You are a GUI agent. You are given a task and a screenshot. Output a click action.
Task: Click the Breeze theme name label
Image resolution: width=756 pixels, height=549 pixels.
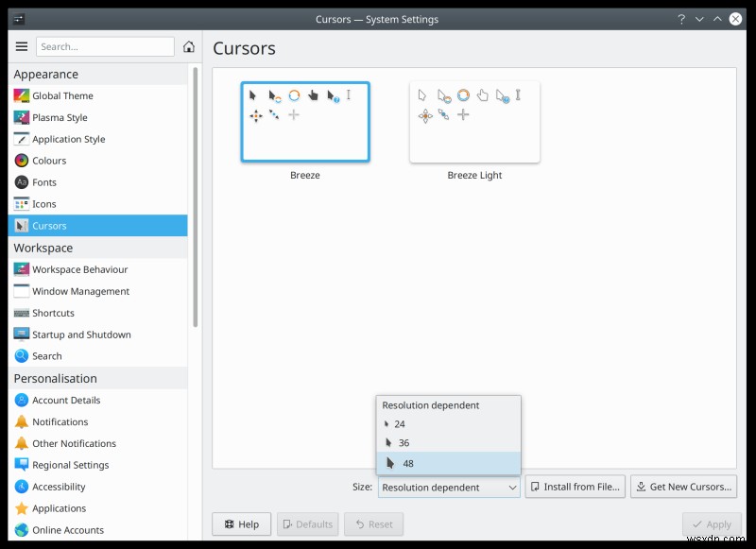coord(305,175)
